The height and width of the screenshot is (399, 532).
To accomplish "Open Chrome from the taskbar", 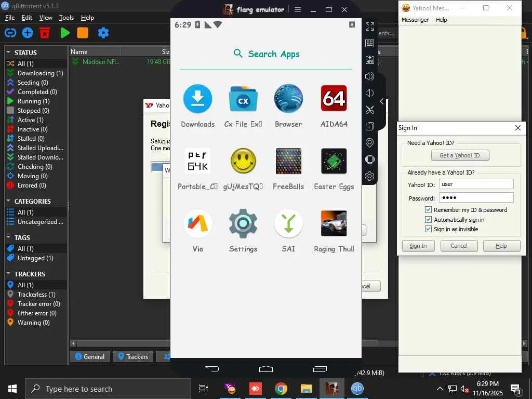I will coord(281,389).
